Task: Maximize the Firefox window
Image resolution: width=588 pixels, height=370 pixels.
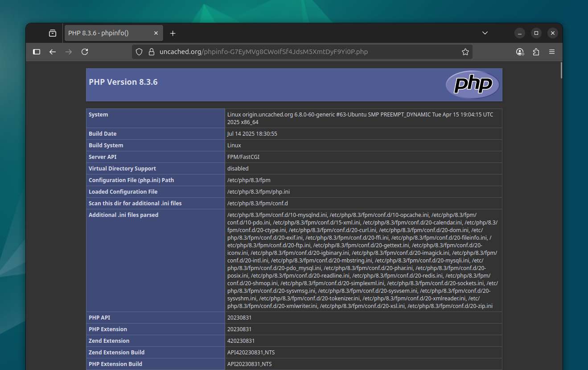Action: [x=536, y=33]
